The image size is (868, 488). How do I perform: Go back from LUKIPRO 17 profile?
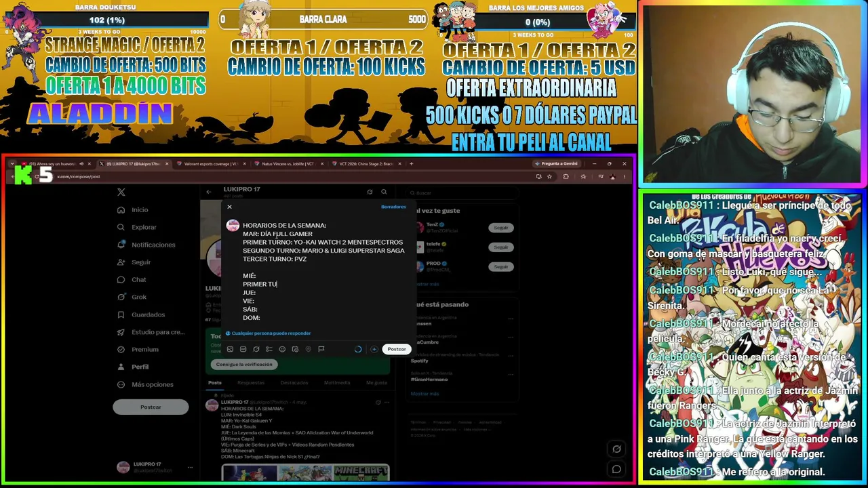tap(209, 192)
